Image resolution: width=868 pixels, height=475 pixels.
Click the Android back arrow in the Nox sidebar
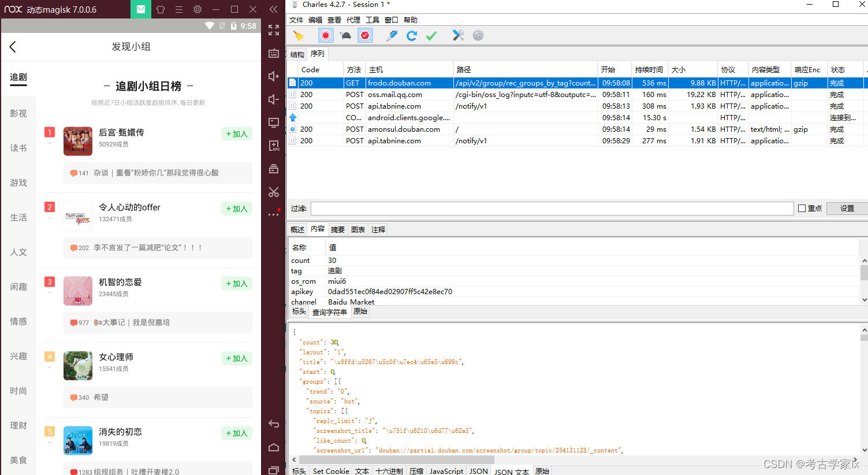click(274, 424)
